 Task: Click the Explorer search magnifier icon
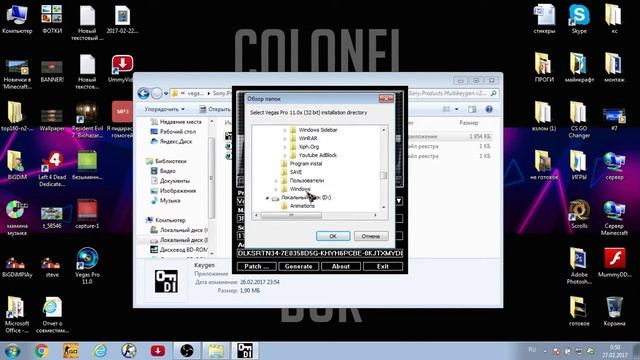pos(494,93)
